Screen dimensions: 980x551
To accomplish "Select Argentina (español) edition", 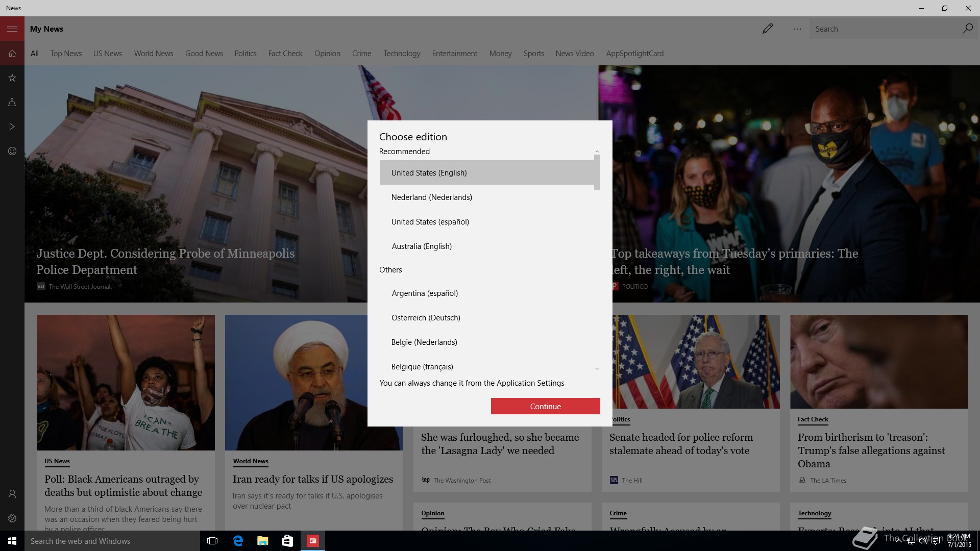I will (487, 293).
